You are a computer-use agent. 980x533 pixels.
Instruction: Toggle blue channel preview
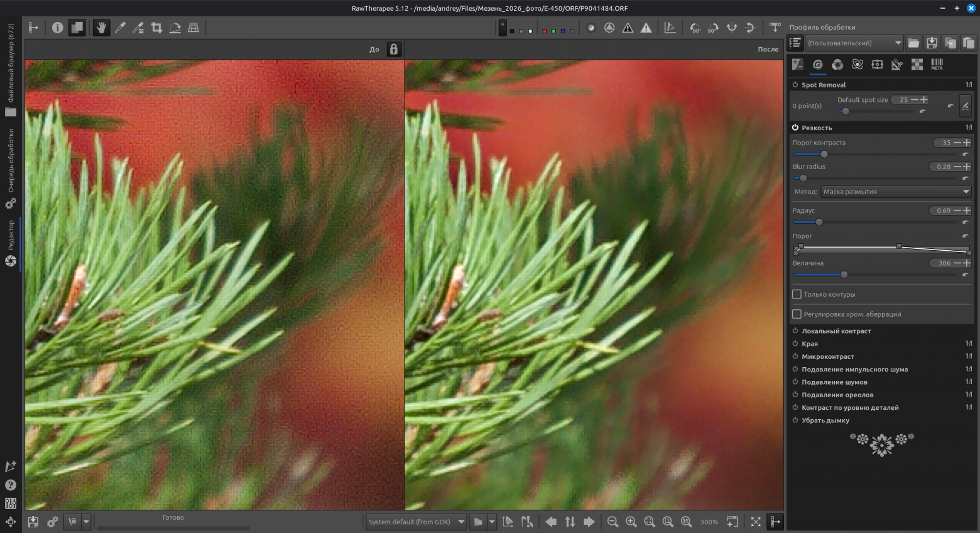coord(563,31)
